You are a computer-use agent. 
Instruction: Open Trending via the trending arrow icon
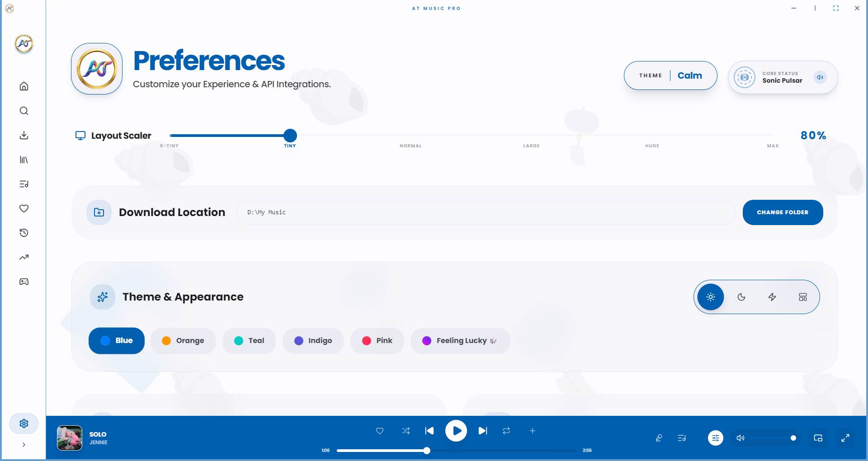pyautogui.click(x=24, y=257)
